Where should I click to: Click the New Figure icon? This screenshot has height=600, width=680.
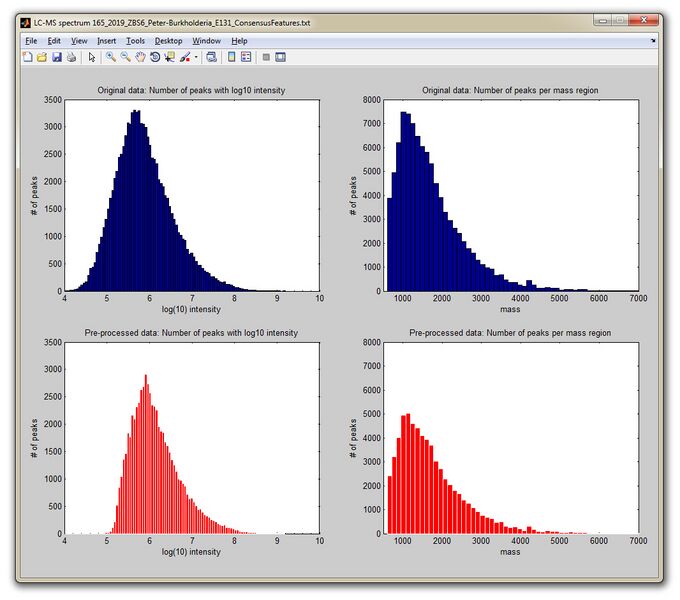[x=28, y=57]
